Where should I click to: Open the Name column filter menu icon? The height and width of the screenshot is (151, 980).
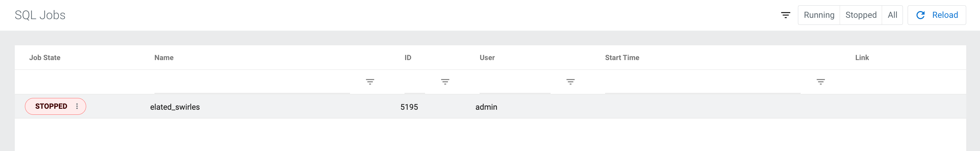coord(370,82)
